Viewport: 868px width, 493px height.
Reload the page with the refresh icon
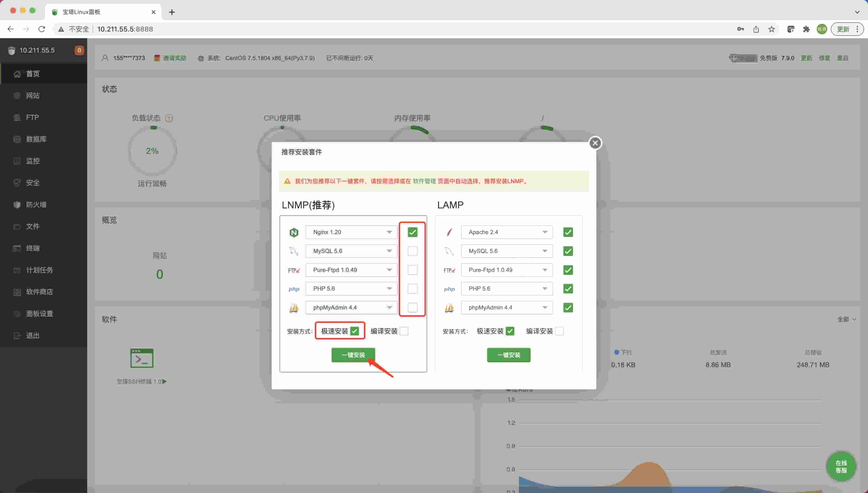[x=42, y=29]
